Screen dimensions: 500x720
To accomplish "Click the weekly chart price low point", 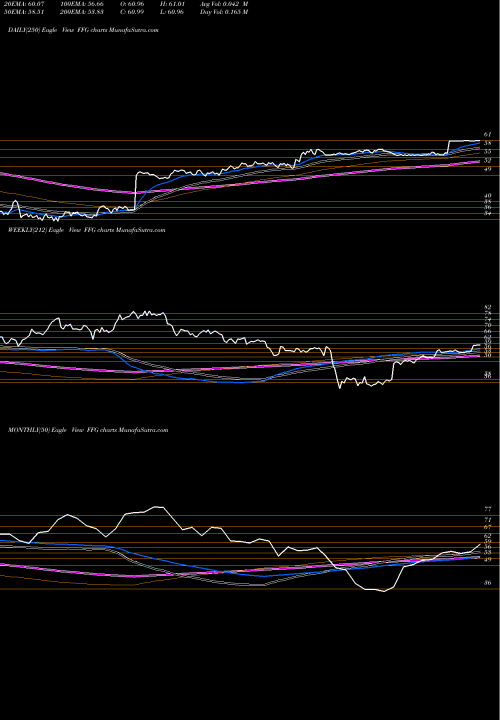I will [x=340, y=388].
